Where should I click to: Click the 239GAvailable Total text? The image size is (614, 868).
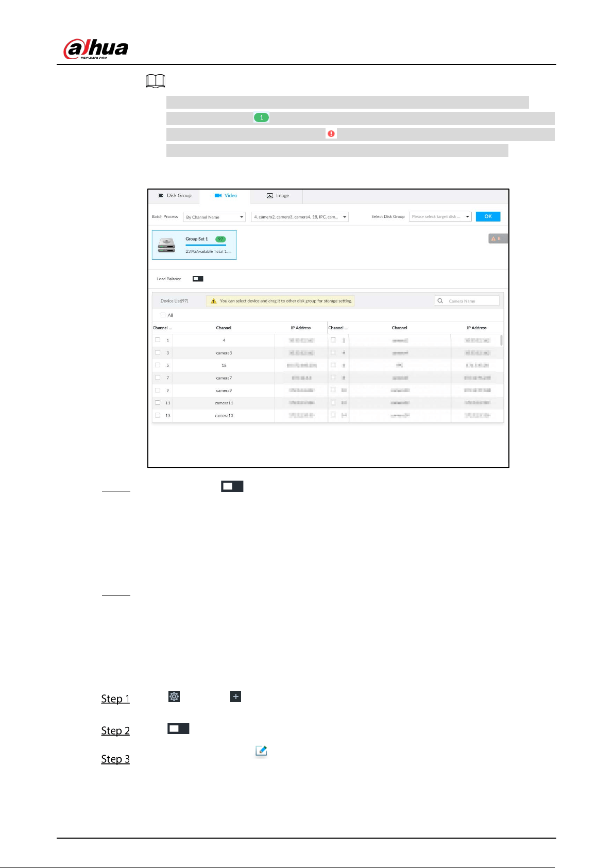pyautogui.click(x=208, y=251)
